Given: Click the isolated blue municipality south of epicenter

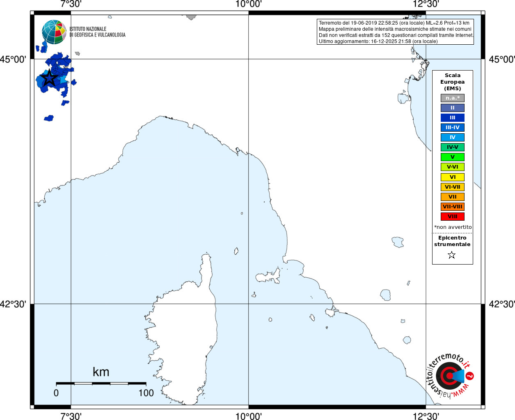Looking at the screenshot, I should coord(49,118).
